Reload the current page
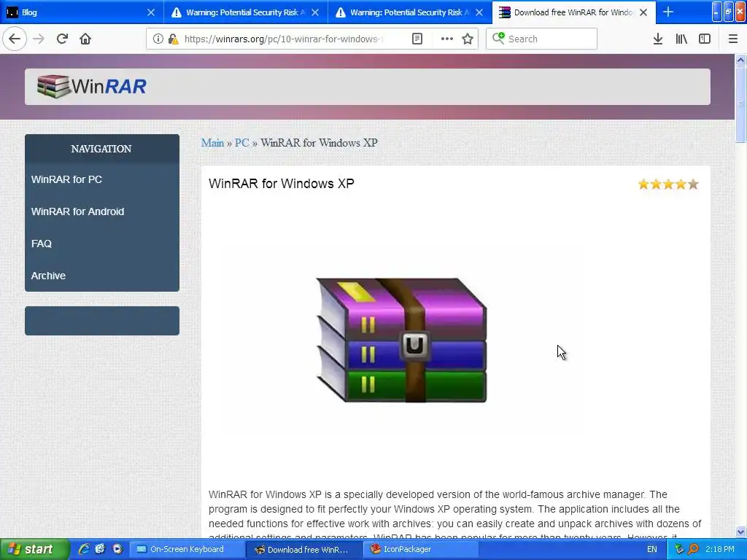Viewport: 747px width, 560px height. [x=62, y=39]
